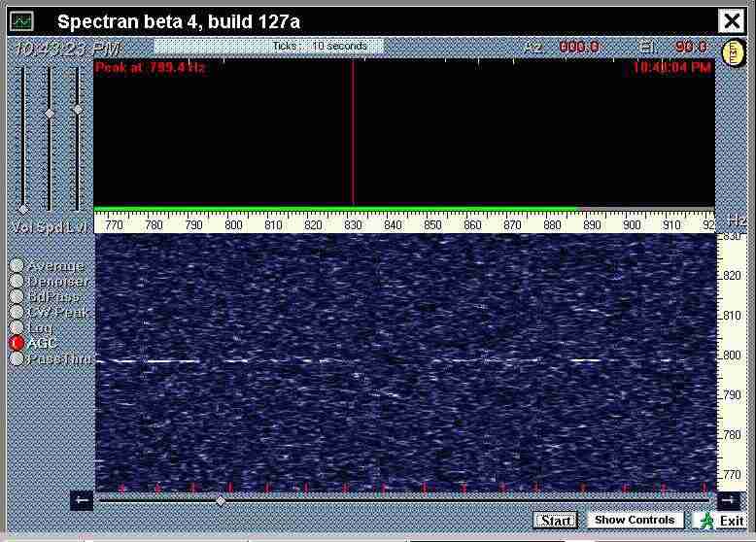Disable the AGC option

[x=17, y=343]
